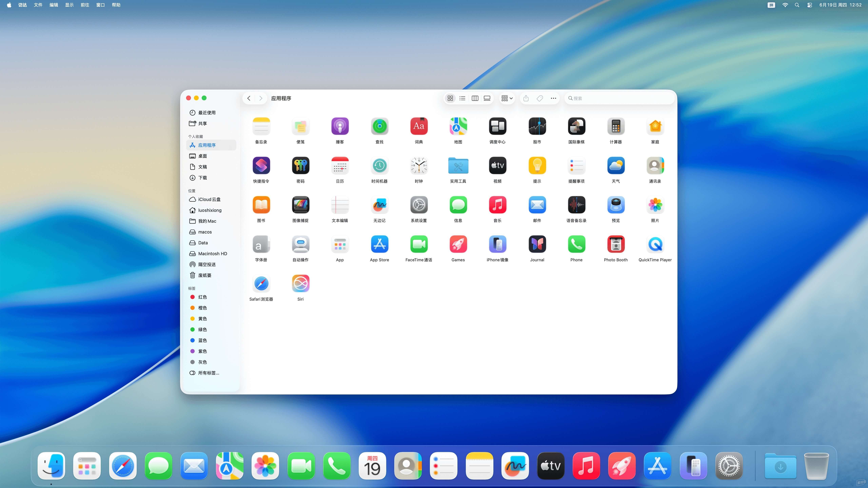Image resolution: width=868 pixels, height=488 pixels.
Task: Open the 播客 Podcasts app icon
Action: tap(340, 126)
